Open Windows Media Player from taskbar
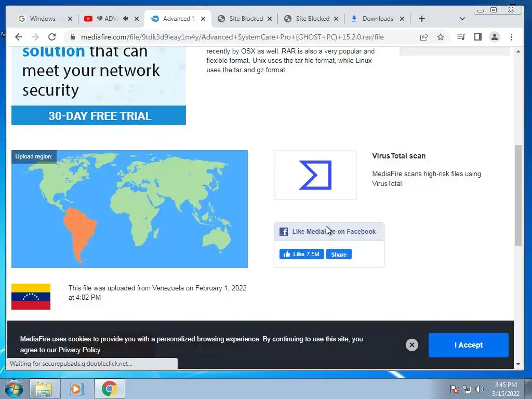532x399 pixels. (76, 389)
